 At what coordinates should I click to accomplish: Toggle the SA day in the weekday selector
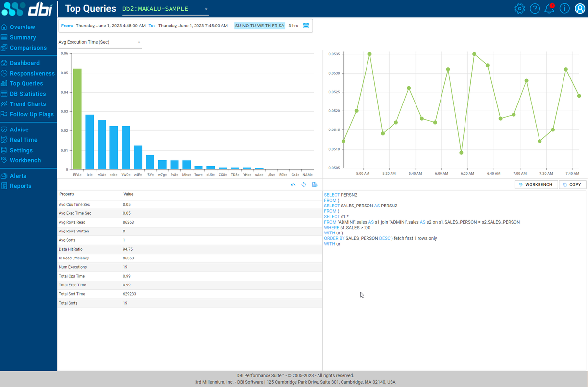pyautogui.click(x=281, y=26)
